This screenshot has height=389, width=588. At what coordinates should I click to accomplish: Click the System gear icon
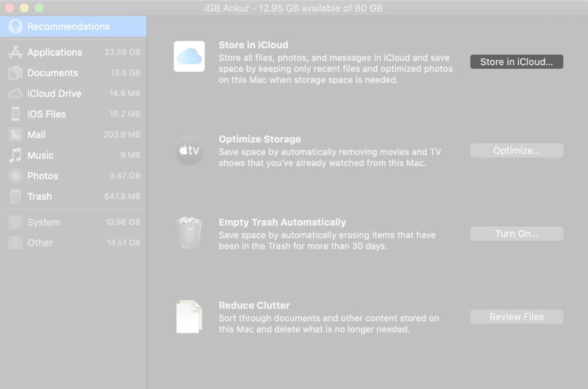coord(15,222)
